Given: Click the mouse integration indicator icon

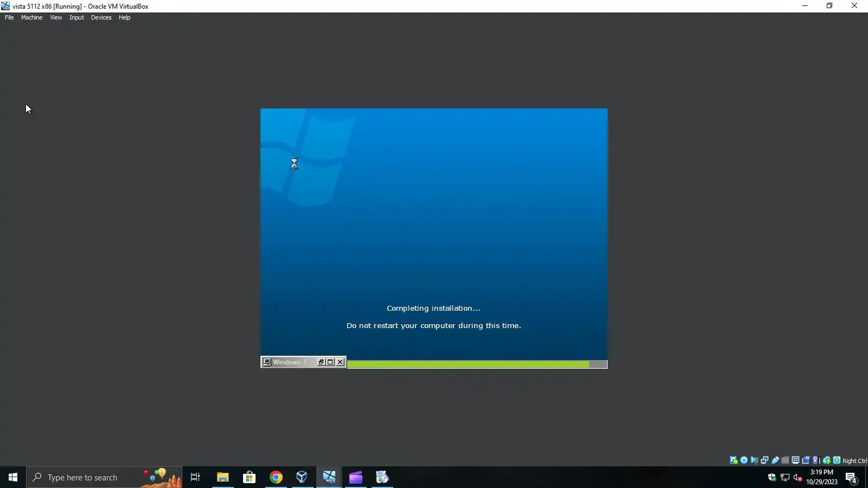Looking at the screenshot, I should pyautogui.click(x=827, y=460).
